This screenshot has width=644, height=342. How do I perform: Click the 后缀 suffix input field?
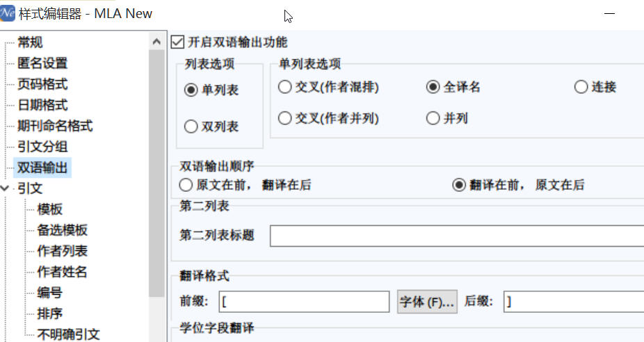[574, 302]
